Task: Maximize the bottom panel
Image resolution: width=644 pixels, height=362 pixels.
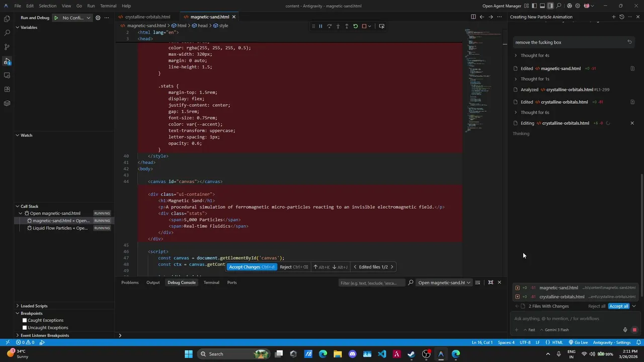Action: [491, 283]
